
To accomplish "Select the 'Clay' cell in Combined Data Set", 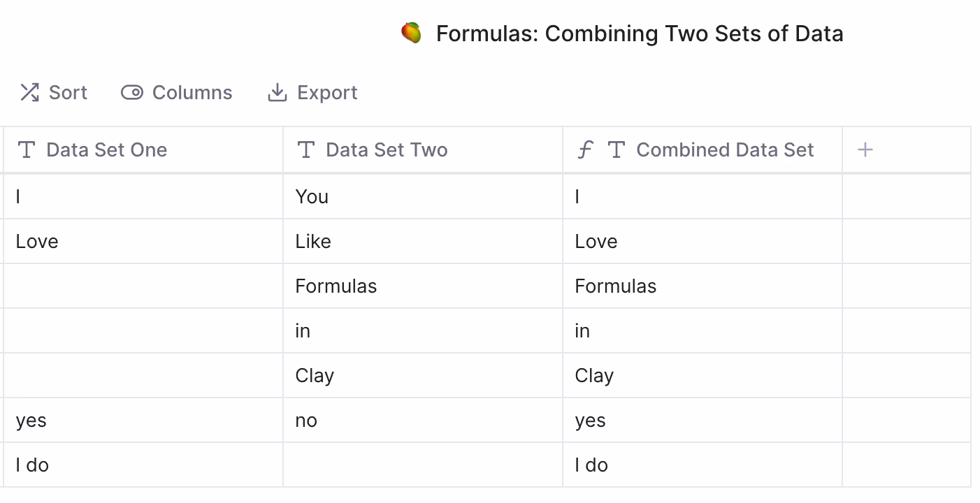I will [702, 375].
